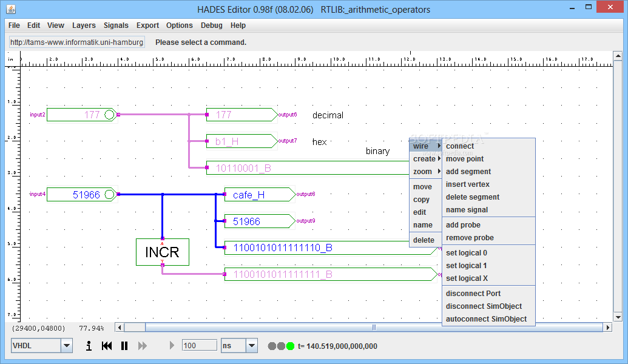Click the simulator info icon

click(89, 346)
